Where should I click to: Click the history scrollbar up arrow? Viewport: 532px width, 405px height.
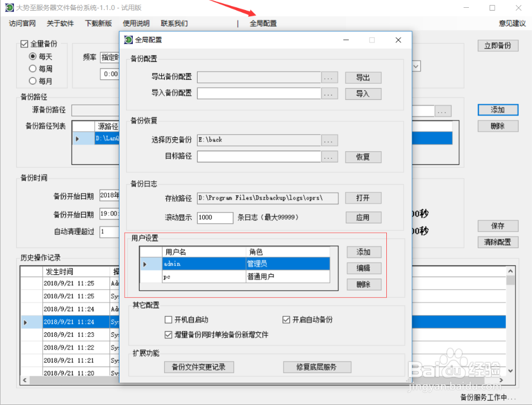510,271
